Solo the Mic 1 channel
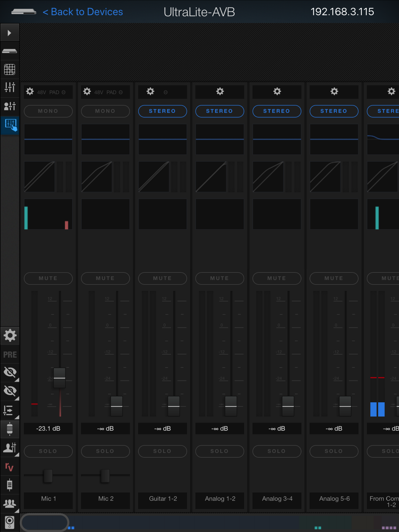 click(48, 451)
